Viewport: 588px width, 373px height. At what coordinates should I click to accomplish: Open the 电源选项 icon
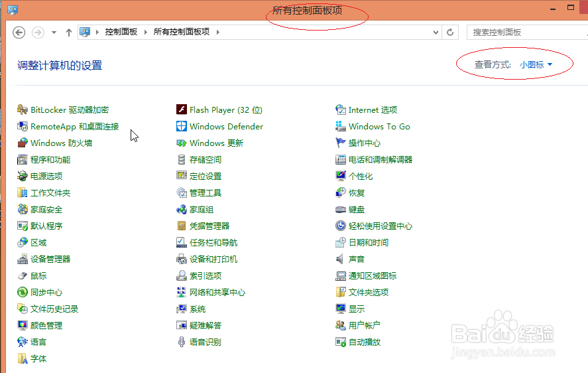point(23,176)
